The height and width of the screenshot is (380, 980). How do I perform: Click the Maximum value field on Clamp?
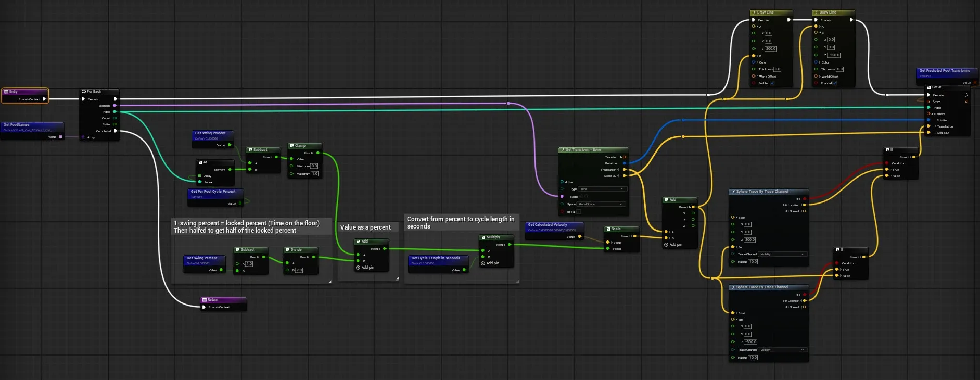coord(314,174)
